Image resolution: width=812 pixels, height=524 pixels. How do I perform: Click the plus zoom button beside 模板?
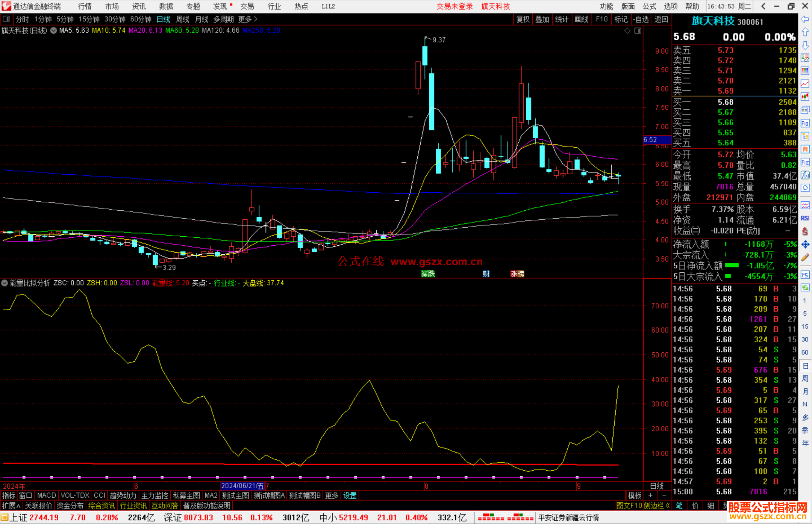[x=651, y=495]
